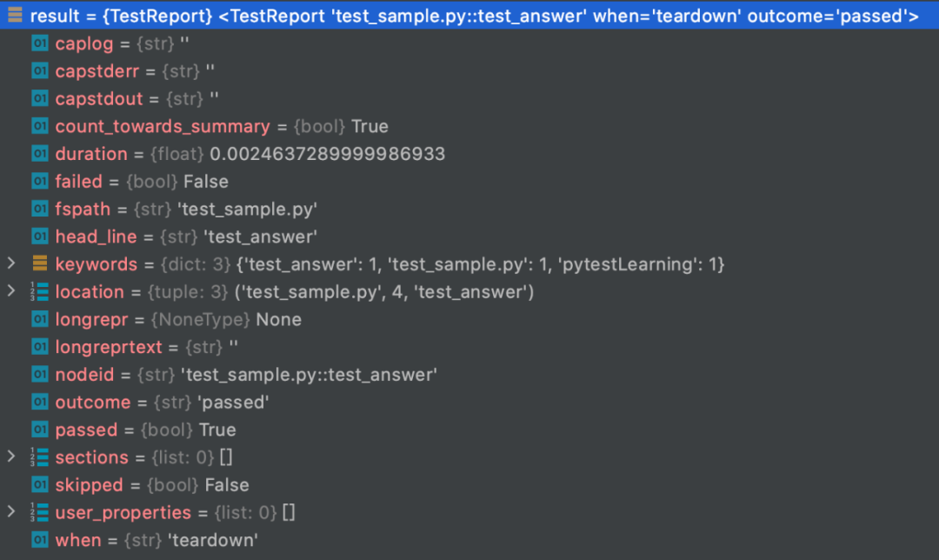939x560 pixels.
Task: Click the list icon beside user_properties
Action: tap(39, 512)
